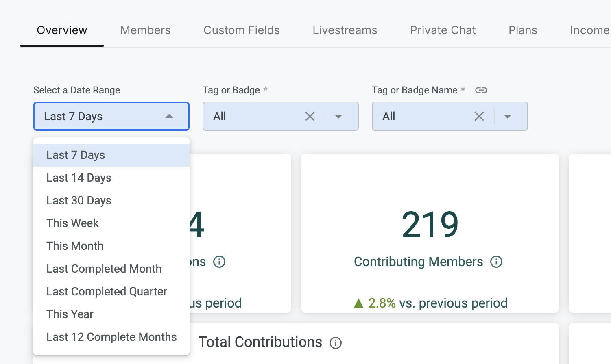Choose Last 14 Days option

coord(79,178)
